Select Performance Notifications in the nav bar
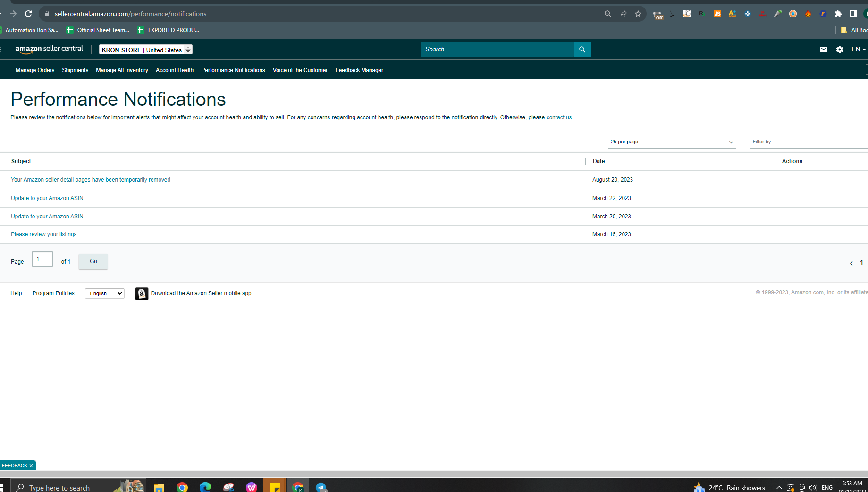The width and height of the screenshot is (868, 492). point(233,70)
